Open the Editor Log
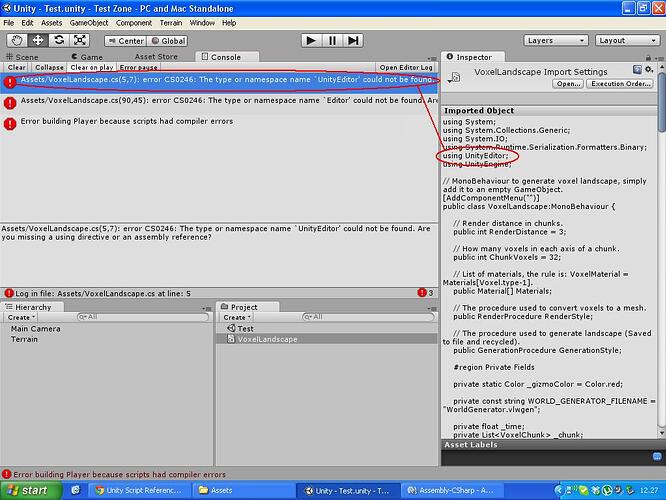This screenshot has width=666, height=500. click(406, 67)
